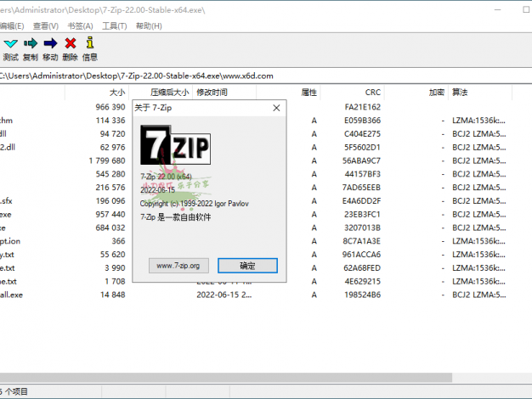The image size is (532, 399).
Task: Click CRC value FA21E162
Action: [362, 107]
